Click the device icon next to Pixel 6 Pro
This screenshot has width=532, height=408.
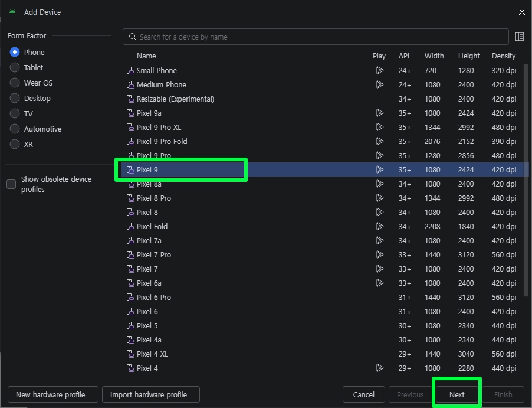(130, 297)
